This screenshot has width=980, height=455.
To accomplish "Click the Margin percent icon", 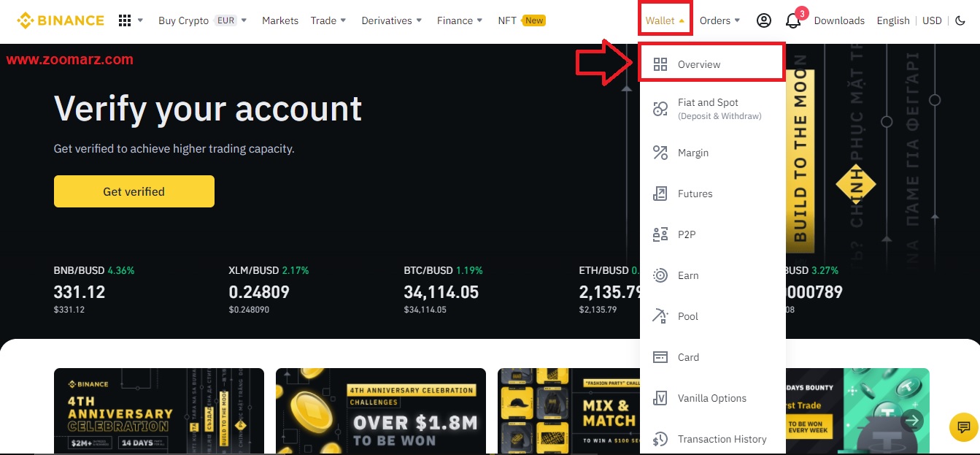I will tap(660, 153).
